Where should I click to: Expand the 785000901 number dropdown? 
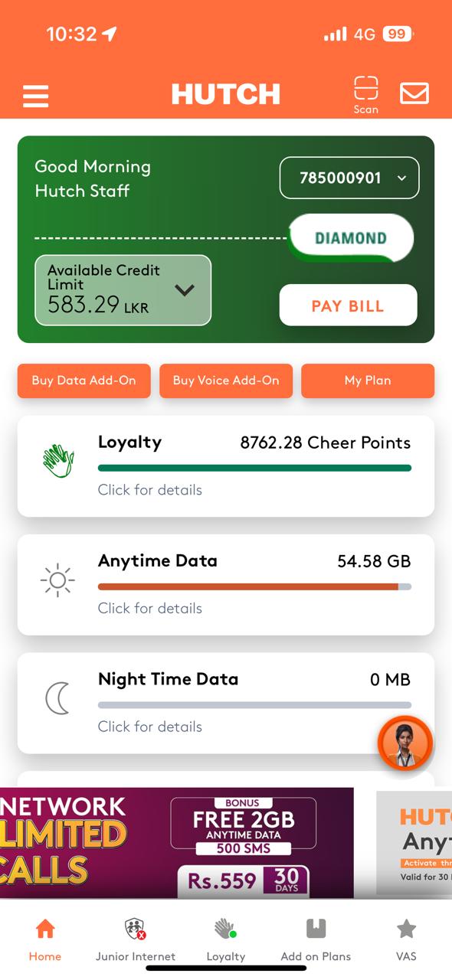point(349,178)
